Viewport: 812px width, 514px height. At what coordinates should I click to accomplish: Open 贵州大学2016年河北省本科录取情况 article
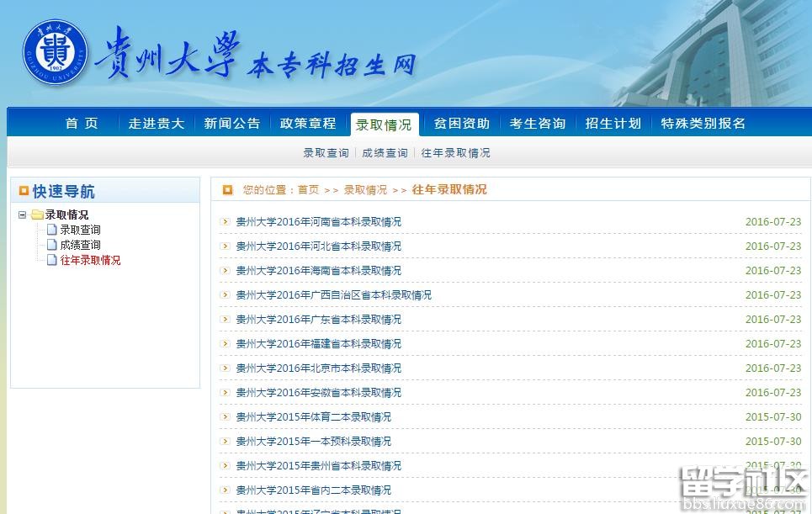click(x=318, y=246)
